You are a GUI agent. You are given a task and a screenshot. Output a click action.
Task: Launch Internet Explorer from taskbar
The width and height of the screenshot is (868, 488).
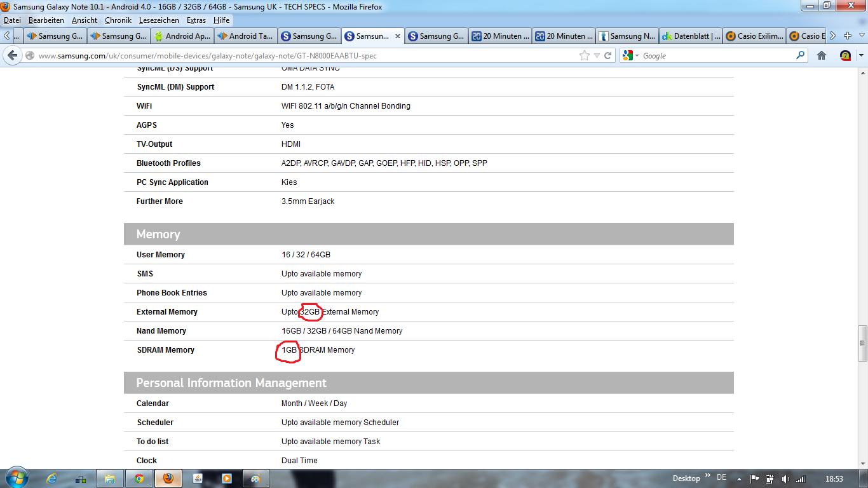click(52, 478)
